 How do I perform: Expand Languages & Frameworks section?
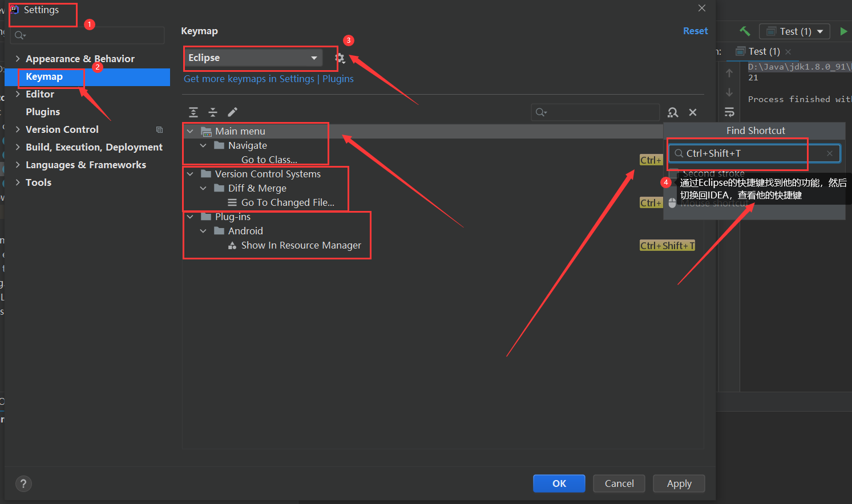pos(18,165)
